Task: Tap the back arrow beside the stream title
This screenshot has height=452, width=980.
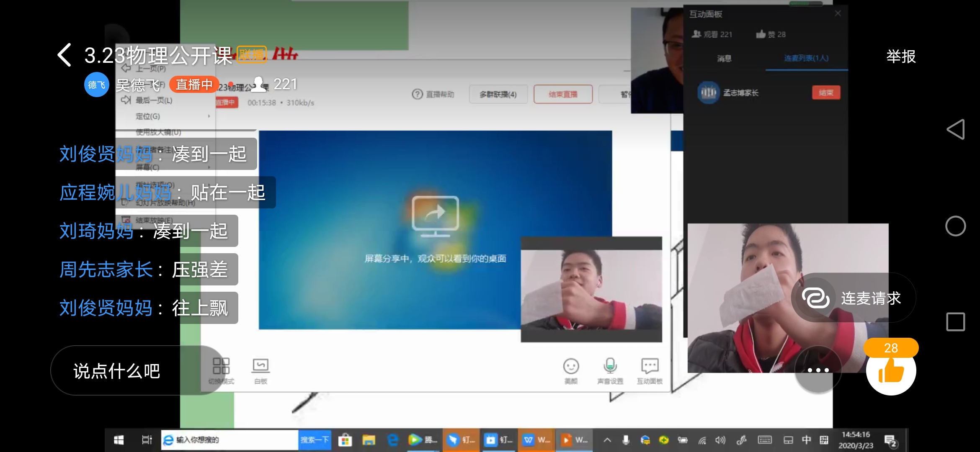Action: (x=64, y=55)
